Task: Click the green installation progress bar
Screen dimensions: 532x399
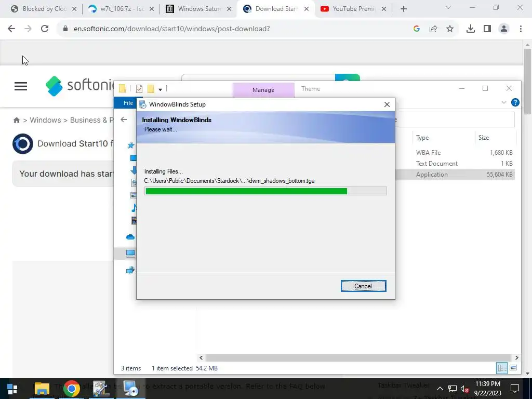Action: tap(265, 191)
